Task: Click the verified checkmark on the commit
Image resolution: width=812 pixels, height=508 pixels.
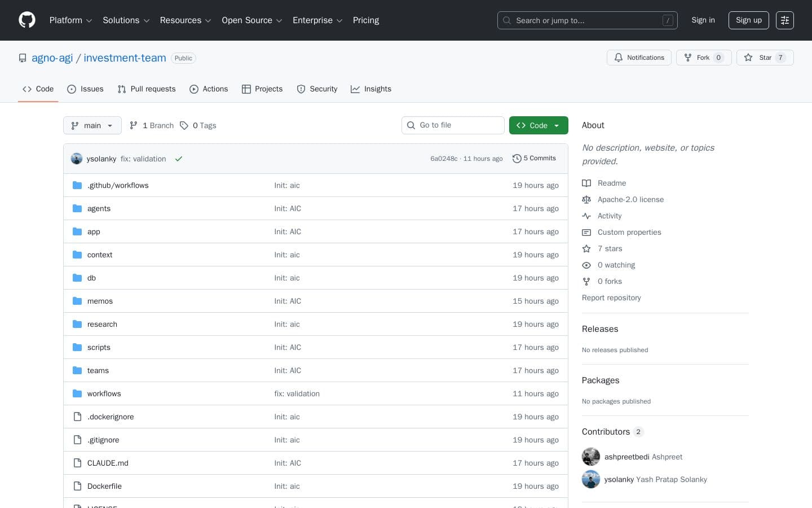Action: point(179,159)
